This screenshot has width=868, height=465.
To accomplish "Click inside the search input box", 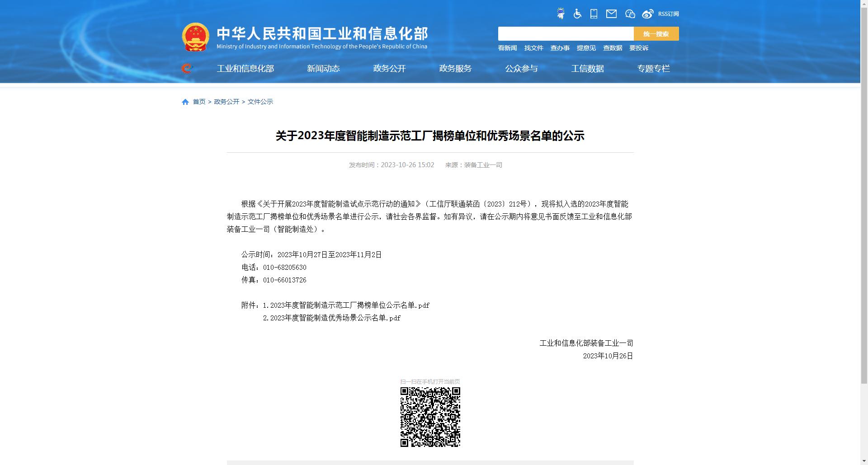I will 565,33.
